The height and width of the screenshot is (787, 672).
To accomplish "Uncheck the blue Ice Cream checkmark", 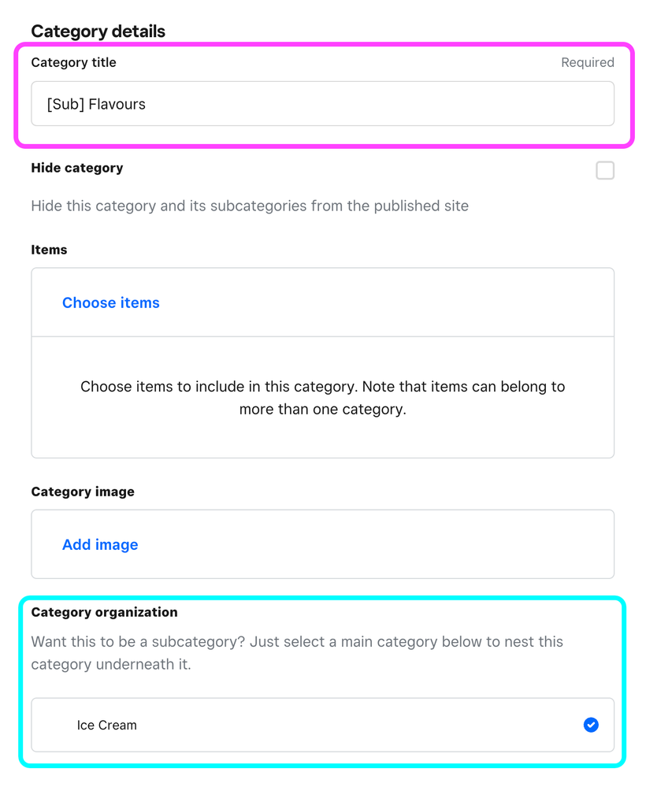I will pos(591,725).
